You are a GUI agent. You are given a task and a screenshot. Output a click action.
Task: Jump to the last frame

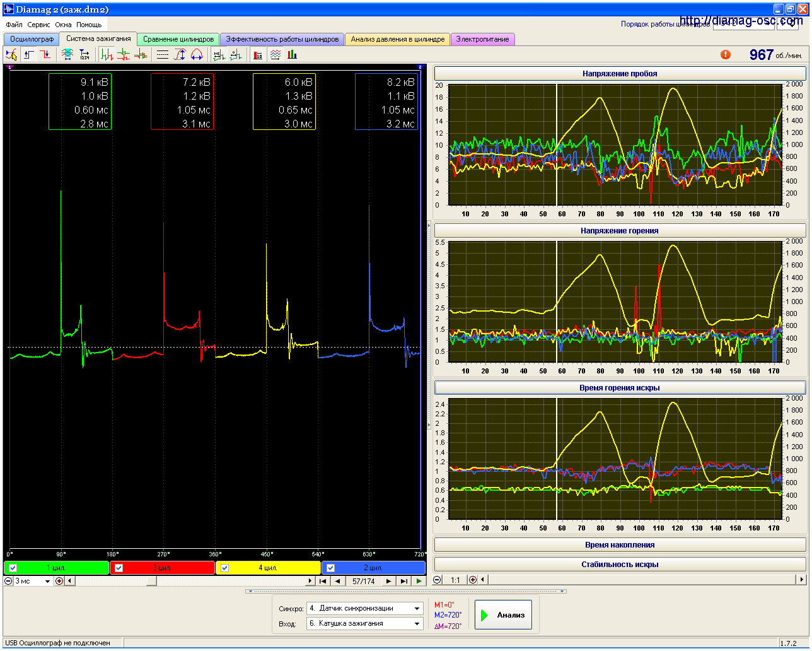pos(403,581)
